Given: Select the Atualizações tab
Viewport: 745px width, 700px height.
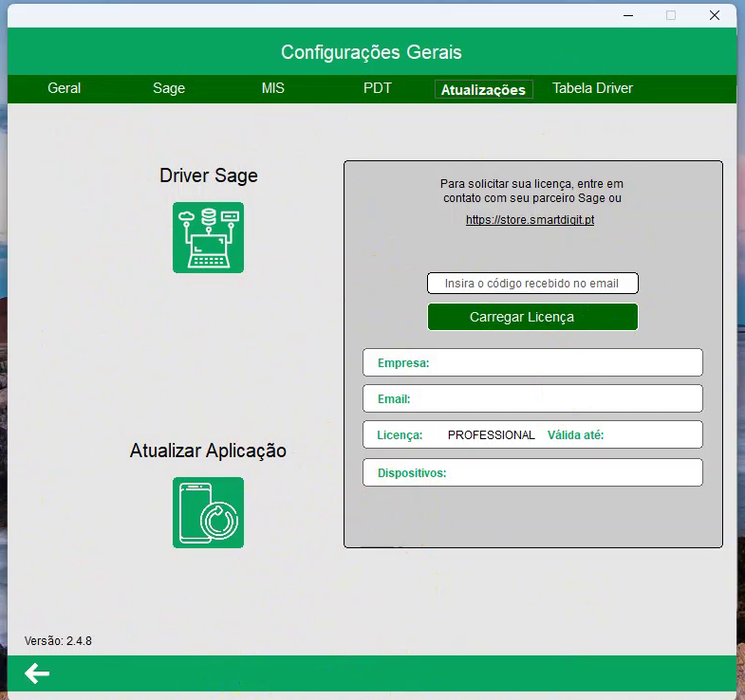Looking at the screenshot, I should pyautogui.click(x=483, y=89).
